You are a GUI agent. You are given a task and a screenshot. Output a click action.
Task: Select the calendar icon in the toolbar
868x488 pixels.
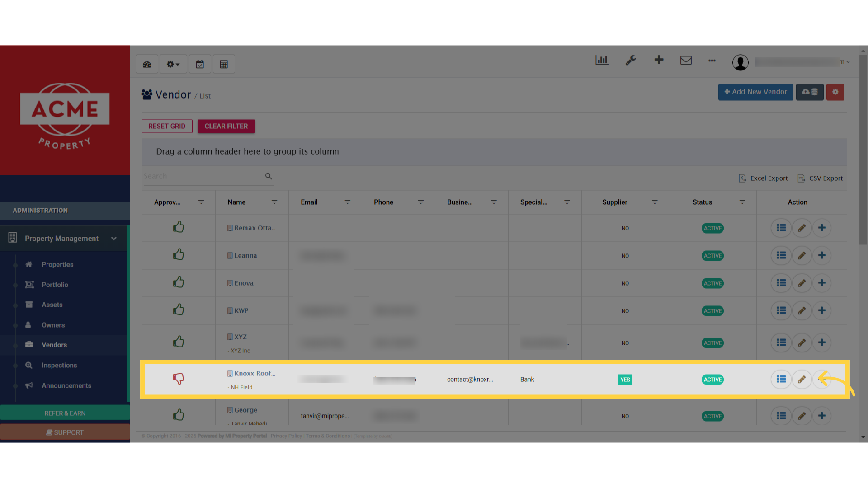[x=200, y=64]
